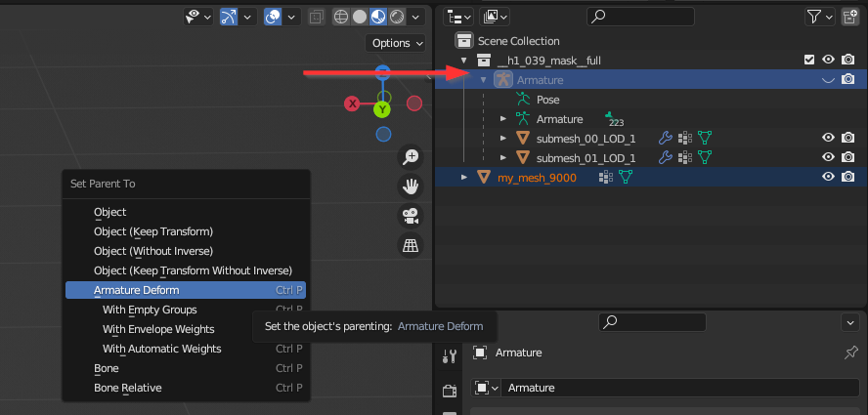Screen dimensions: 868x415
Task: Click the zoom in/out viewport icon
Action: 411,157
